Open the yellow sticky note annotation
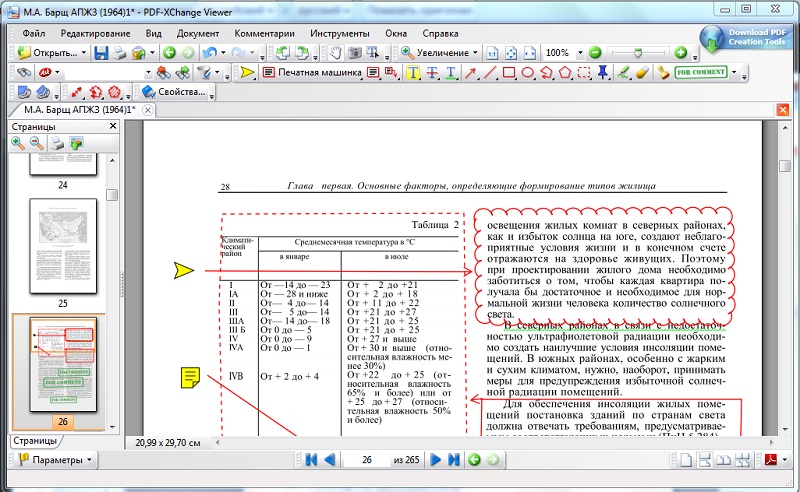This screenshot has width=800, height=492. tap(191, 377)
